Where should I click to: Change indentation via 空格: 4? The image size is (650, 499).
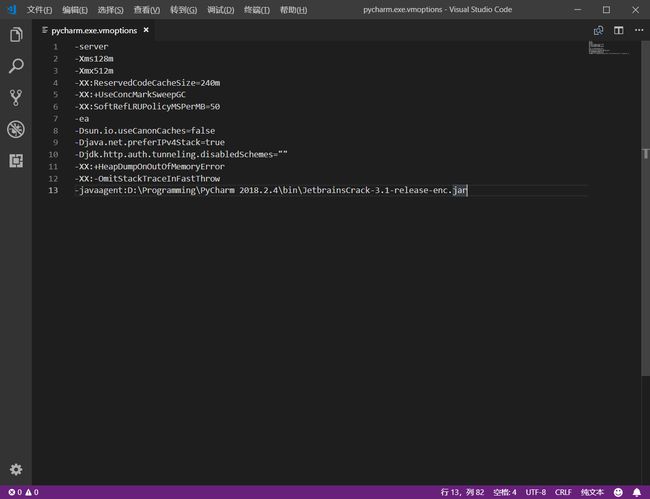point(504,492)
